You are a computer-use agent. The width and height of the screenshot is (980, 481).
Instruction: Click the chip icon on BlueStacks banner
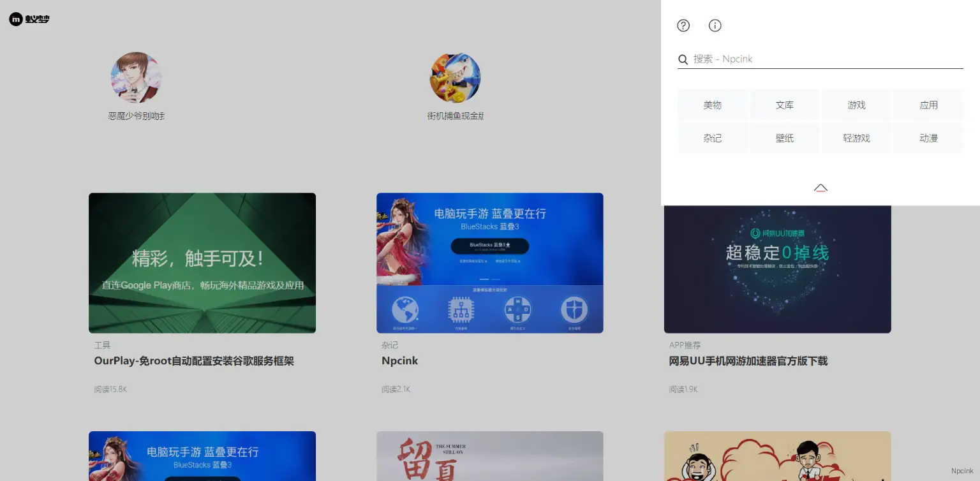(461, 310)
